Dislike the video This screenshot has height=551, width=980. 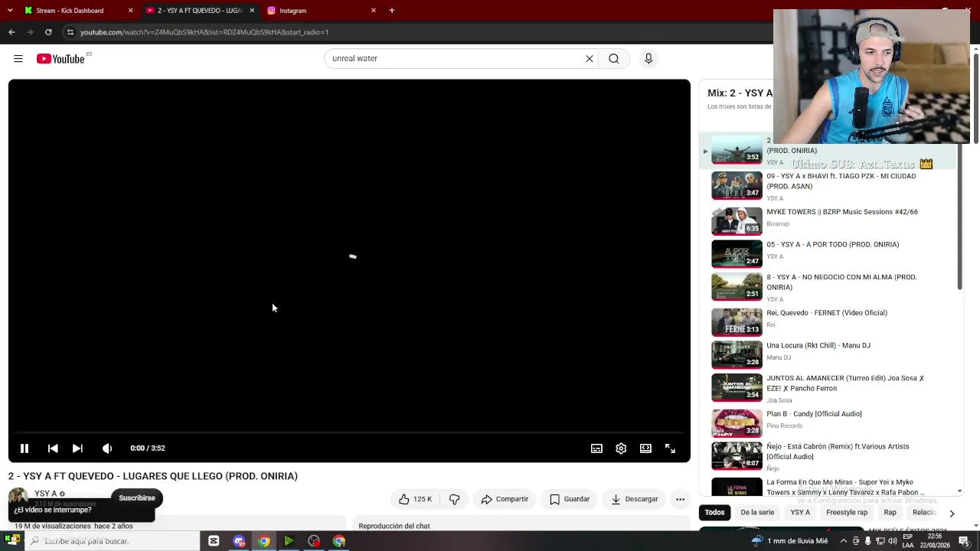point(454,499)
